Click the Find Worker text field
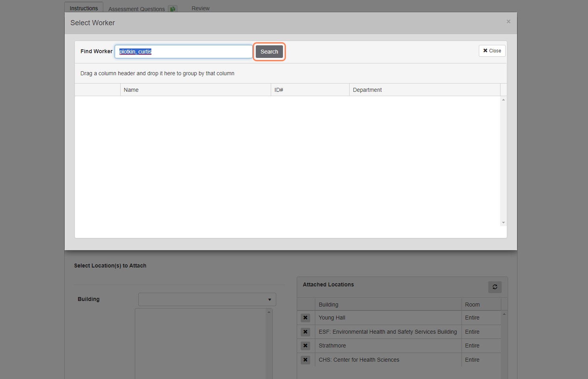The image size is (588, 379). tap(184, 52)
